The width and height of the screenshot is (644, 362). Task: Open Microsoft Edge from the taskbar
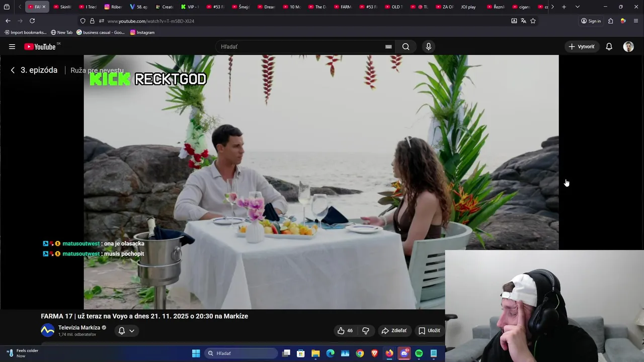click(x=330, y=353)
